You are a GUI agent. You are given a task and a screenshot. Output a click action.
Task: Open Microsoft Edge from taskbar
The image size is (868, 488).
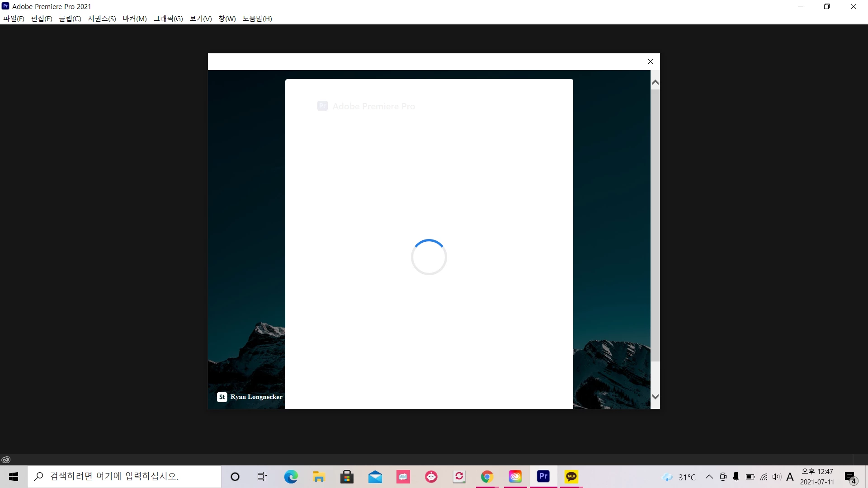point(291,477)
